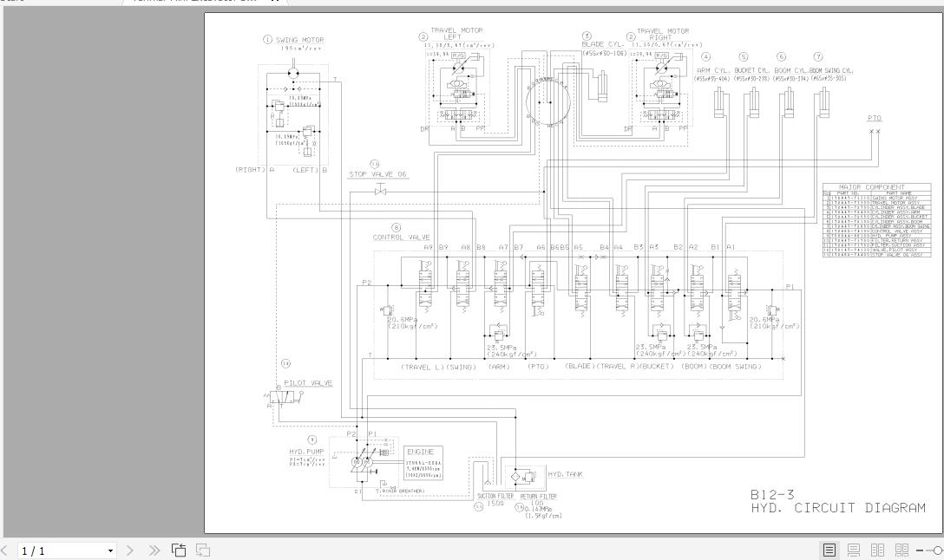Click the SWING MOTOR label
This screenshot has width=944, height=560.
pyautogui.click(x=300, y=40)
